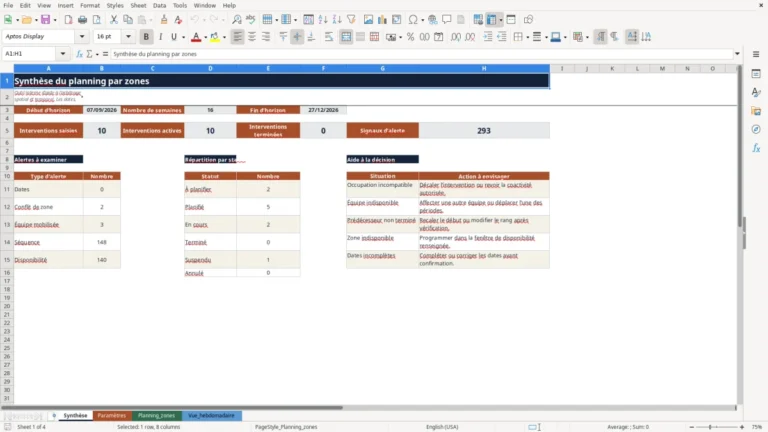Toggle Center Vertically alignment

tap(297, 37)
